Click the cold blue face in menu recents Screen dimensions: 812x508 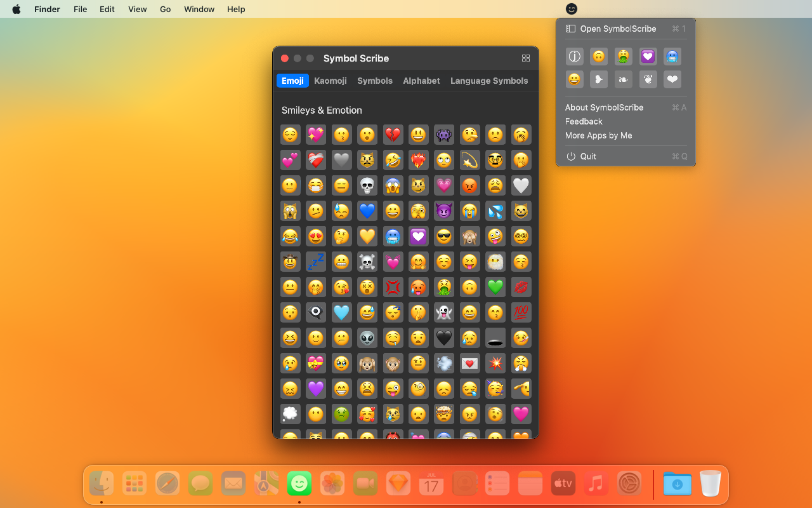(x=672, y=57)
